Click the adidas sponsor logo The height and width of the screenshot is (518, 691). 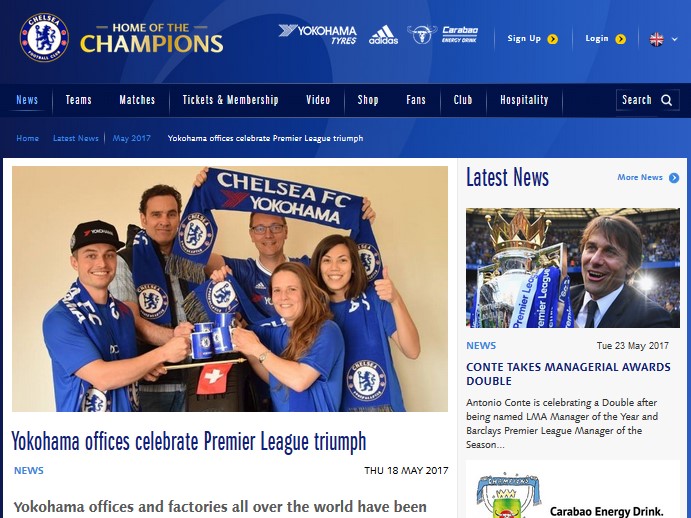[383, 35]
